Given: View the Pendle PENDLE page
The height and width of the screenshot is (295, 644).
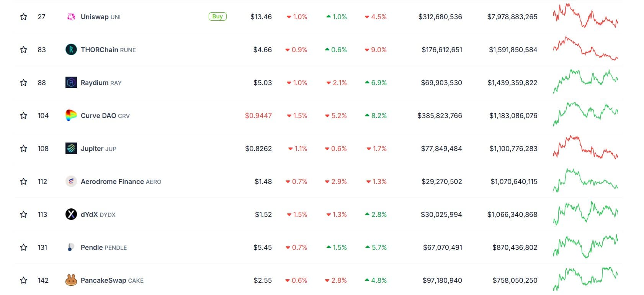Looking at the screenshot, I should [104, 247].
